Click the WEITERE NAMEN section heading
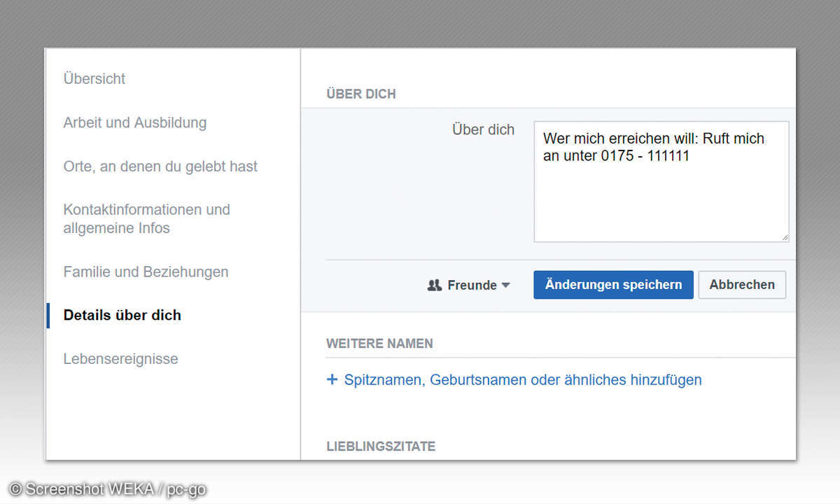Viewport: 840px width, 504px height. click(x=379, y=344)
